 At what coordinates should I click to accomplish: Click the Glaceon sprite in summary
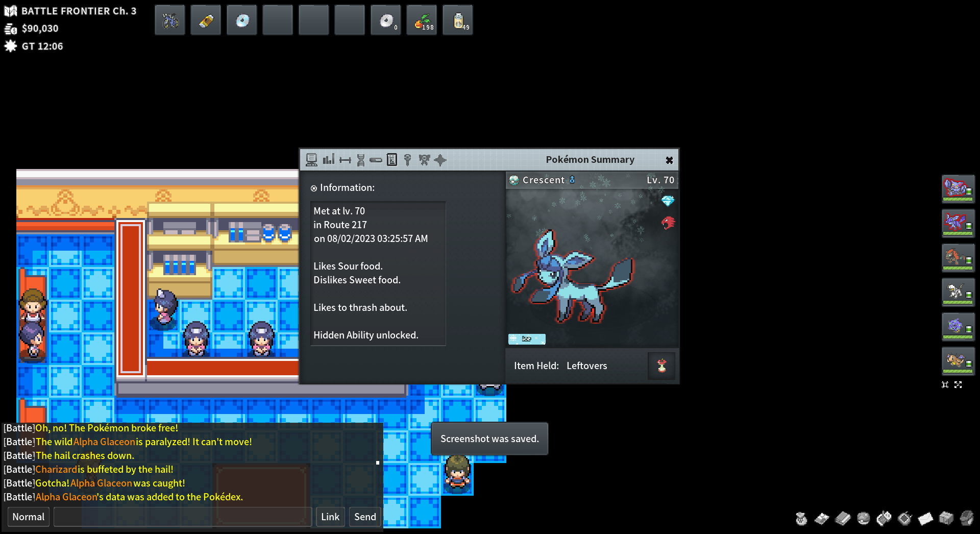pos(572,277)
